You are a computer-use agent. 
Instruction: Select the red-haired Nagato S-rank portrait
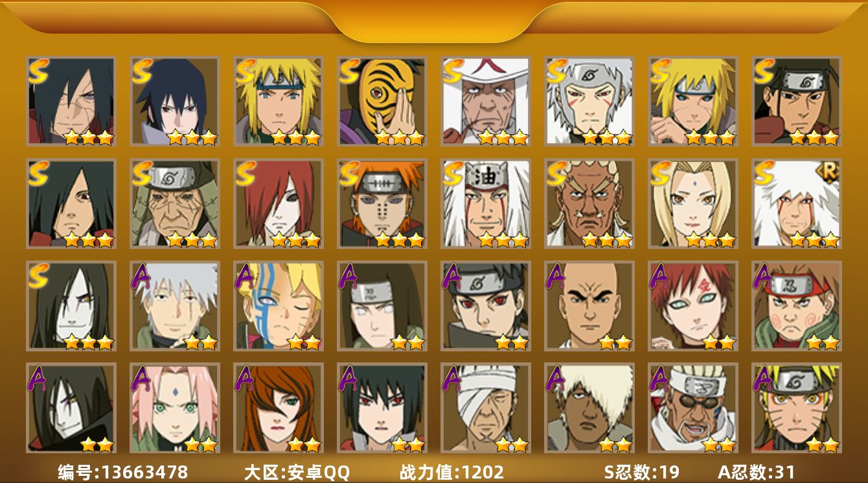(x=279, y=204)
